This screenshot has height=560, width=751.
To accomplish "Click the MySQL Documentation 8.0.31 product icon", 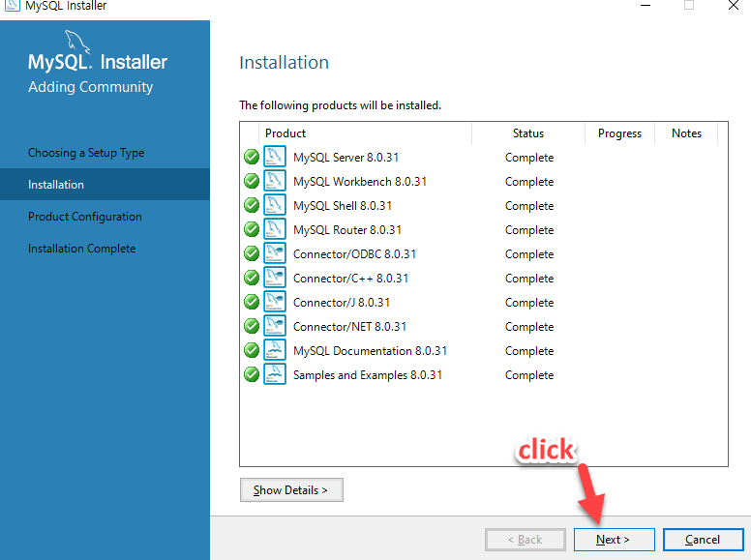I will point(275,350).
